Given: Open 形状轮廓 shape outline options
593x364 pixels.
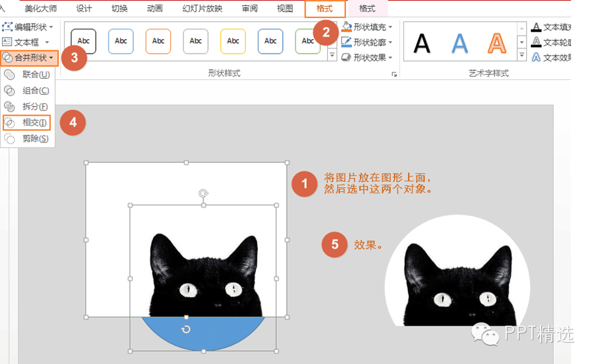Looking at the screenshot, I should (367, 42).
